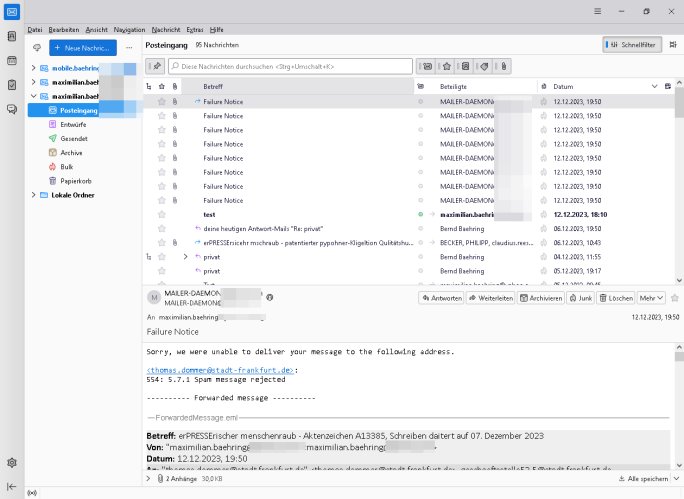The width and height of the screenshot is (684, 499).
Task: Open the Hilfe menu
Action: (216, 30)
